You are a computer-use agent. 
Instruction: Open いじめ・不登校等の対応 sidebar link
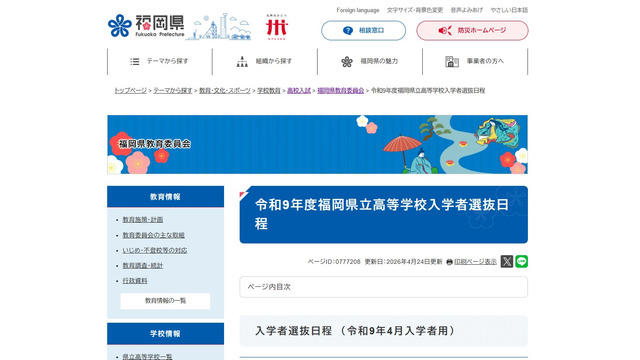tap(155, 250)
